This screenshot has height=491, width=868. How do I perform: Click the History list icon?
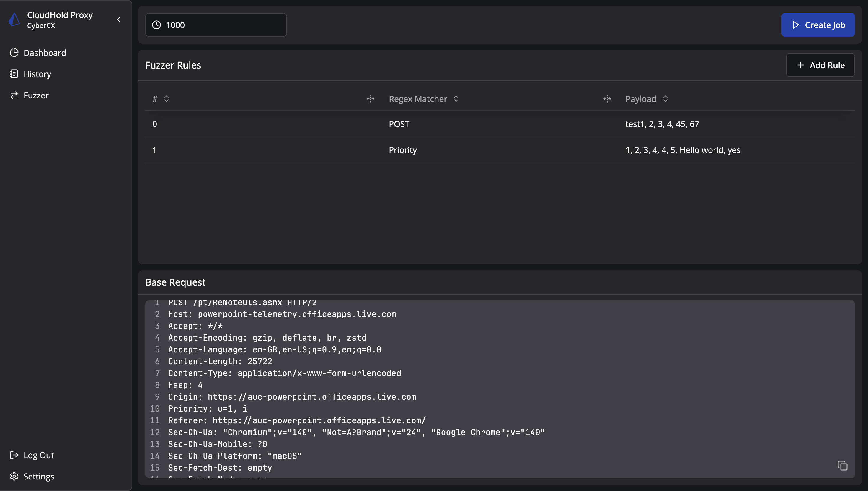(x=14, y=74)
